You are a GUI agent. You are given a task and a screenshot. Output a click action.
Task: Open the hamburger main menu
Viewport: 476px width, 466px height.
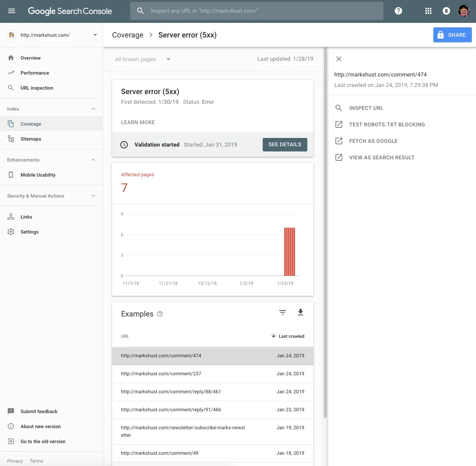click(12, 11)
